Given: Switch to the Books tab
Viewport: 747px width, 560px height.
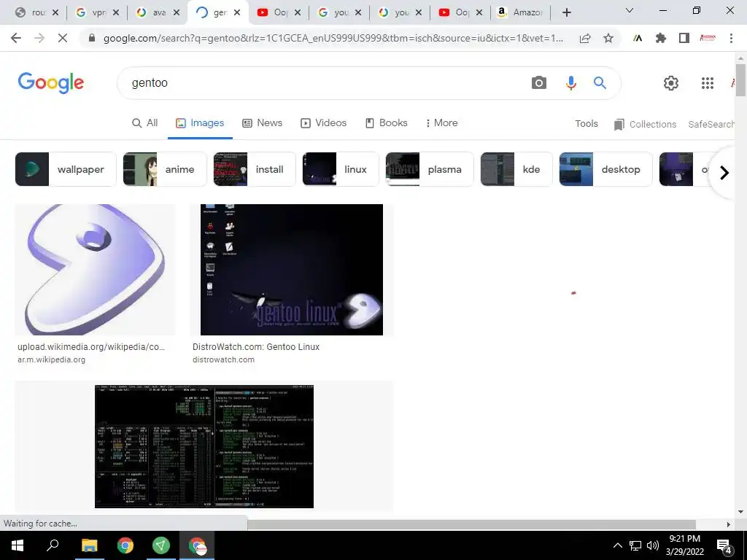Looking at the screenshot, I should (x=387, y=122).
